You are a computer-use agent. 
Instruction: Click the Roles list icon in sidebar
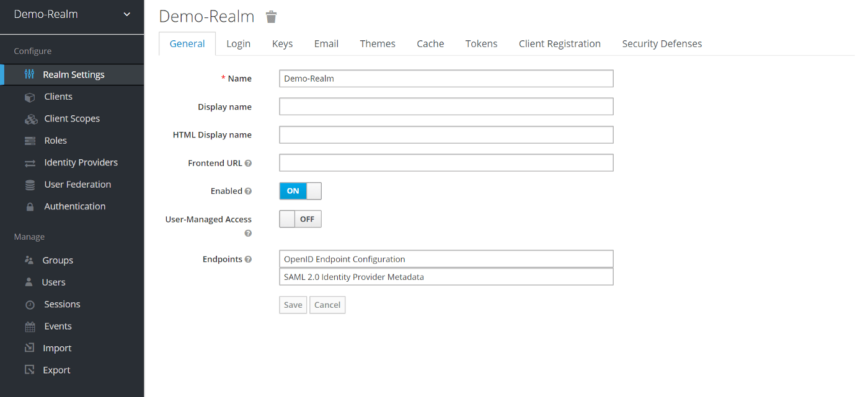(30, 141)
